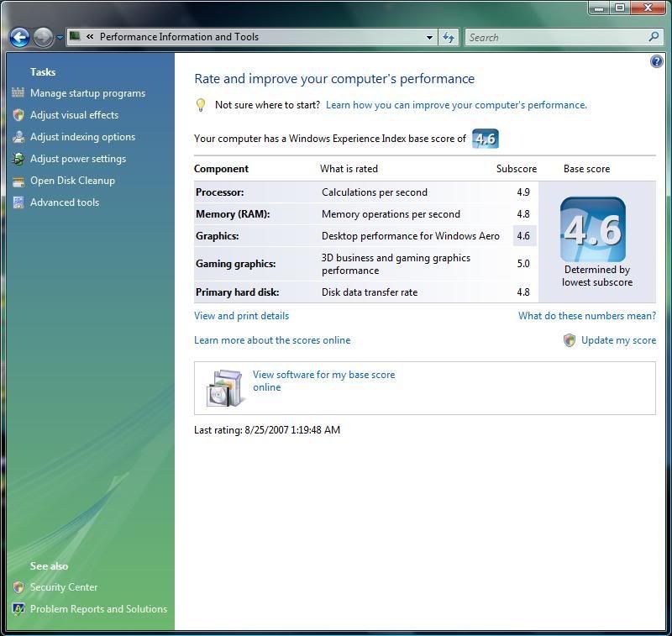Image resolution: width=672 pixels, height=636 pixels.
Task: Click the Processor subscore 4.9
Action: [x=523, y=192]
